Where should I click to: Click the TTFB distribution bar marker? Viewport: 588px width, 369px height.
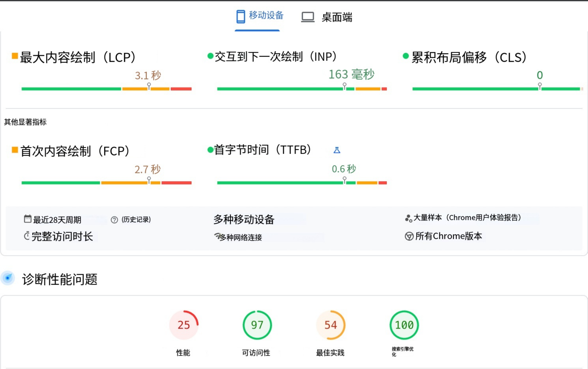345,180
